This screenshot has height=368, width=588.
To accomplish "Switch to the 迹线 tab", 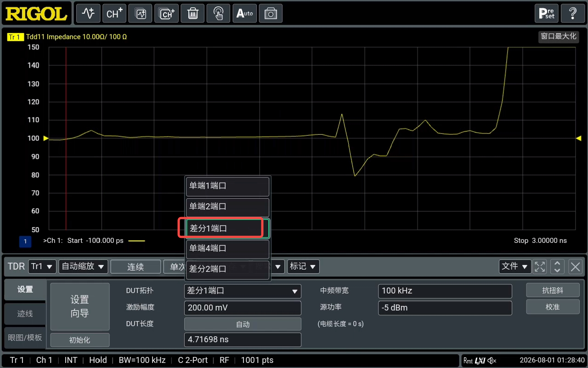I will pos(25,314).
